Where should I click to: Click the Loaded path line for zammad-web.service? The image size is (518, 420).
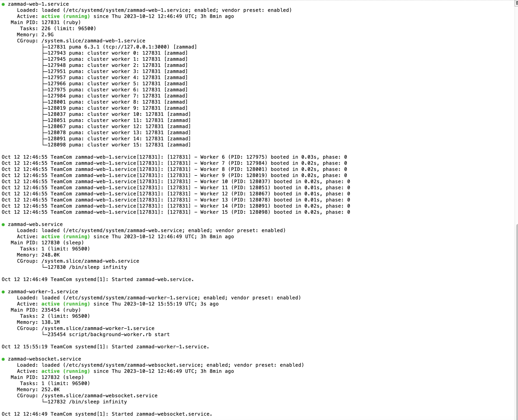pyautogui.click(x=151, y=231)
